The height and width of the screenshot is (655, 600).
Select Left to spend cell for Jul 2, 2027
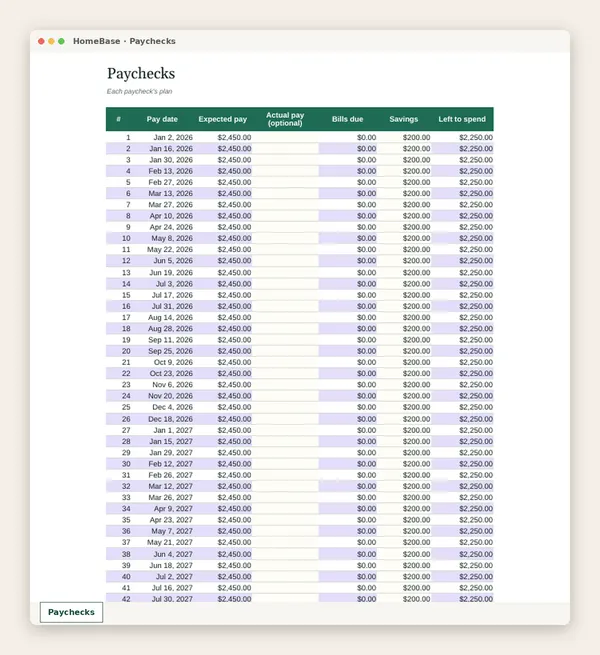point(462,577)
